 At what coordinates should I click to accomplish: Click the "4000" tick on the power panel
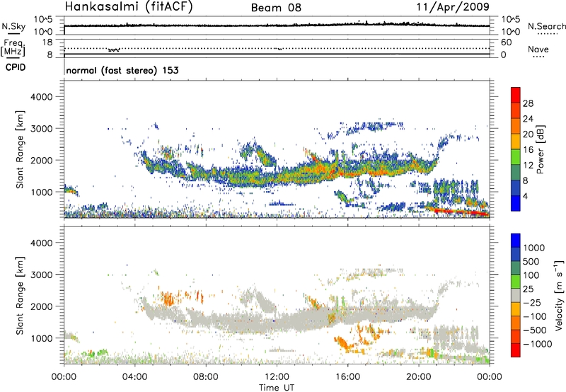pos(42,97)
